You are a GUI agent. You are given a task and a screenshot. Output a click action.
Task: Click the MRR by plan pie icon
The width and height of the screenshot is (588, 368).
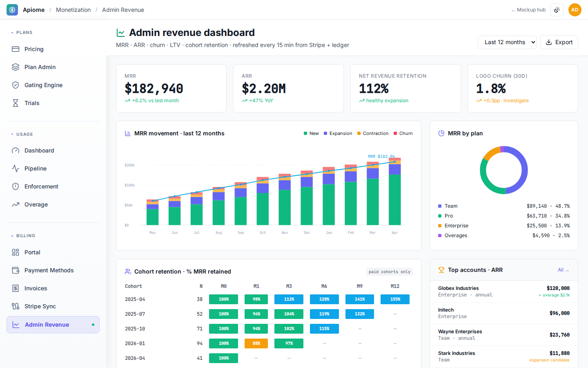(x=441, y=133)
